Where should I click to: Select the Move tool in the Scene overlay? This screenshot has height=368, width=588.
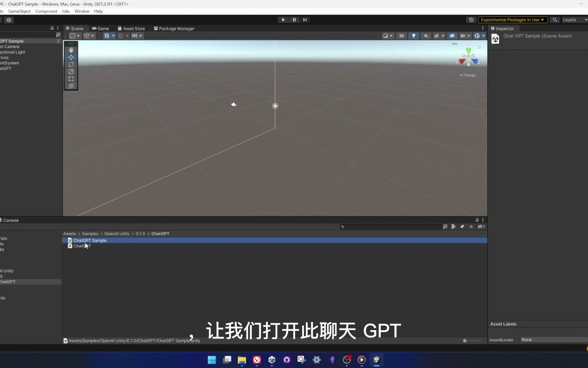point(71,57)
